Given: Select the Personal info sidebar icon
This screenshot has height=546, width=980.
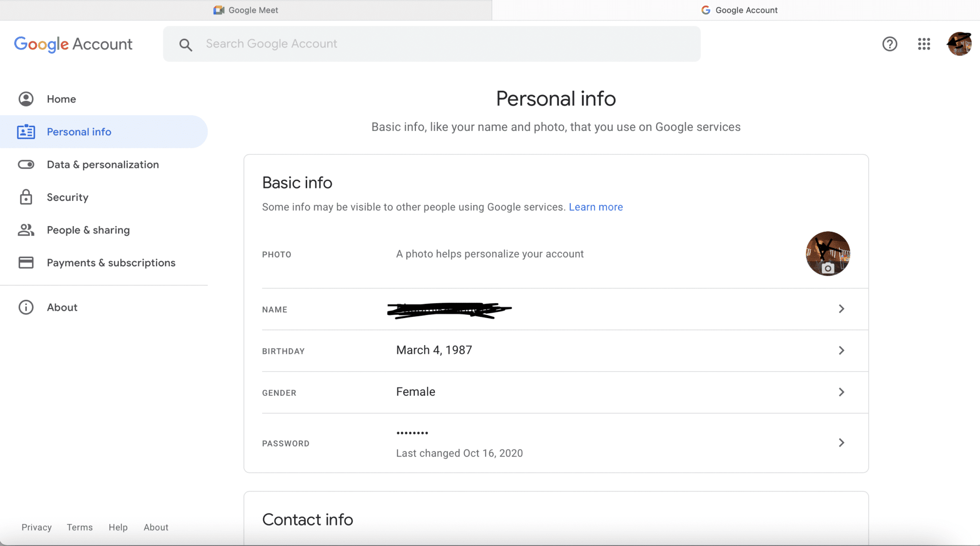Looking at the screenshot, I should [x=25, y=131].
